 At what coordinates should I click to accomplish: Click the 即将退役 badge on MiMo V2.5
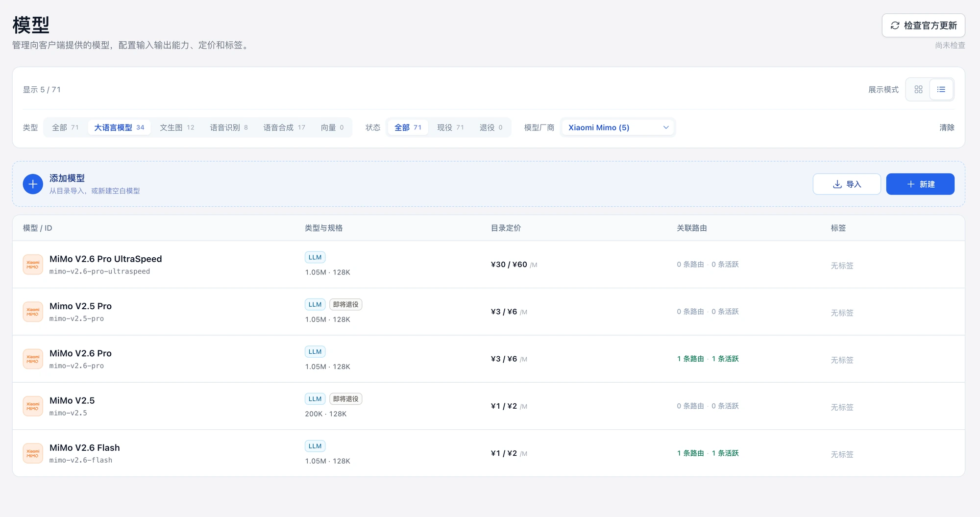coord(345,399)
